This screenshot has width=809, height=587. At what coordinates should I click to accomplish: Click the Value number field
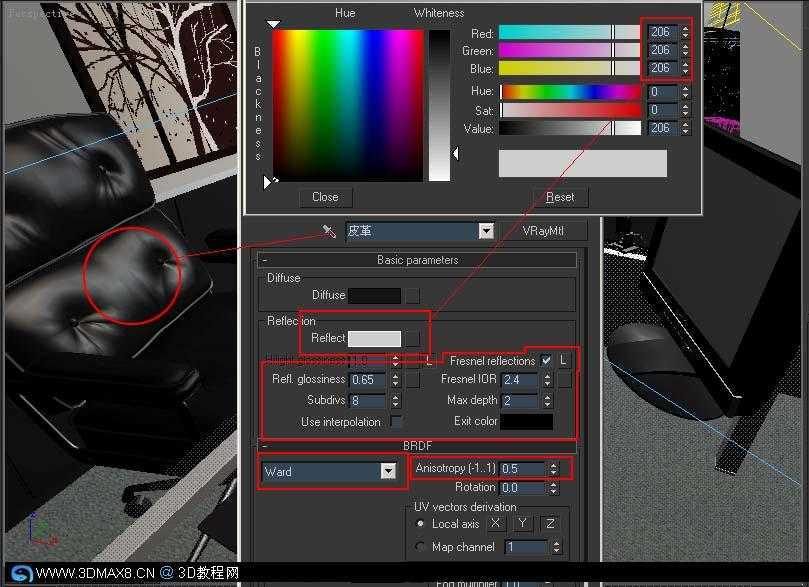[662, 128]
